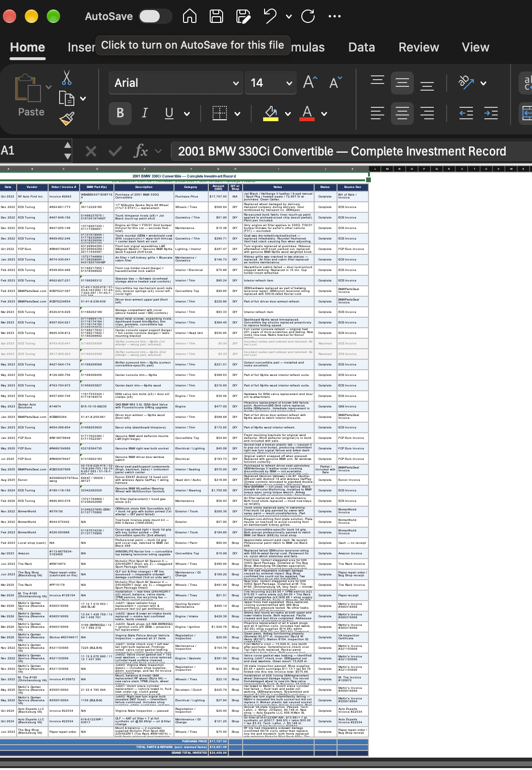Viewport: 532px width, 770px height.
Task: Open the font color dropdown arrow
Action: pyautogui.click(x=324, y=114)
